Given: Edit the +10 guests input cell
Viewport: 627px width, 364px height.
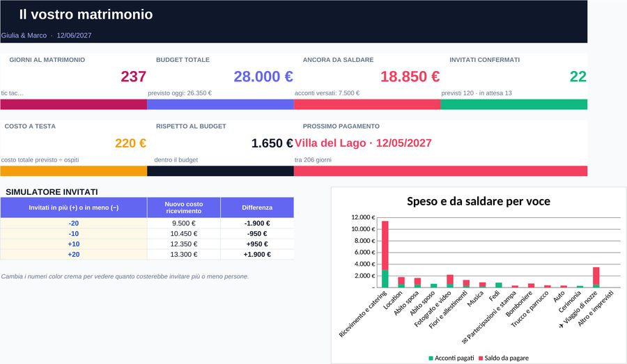Looking at the screenshot, I should coord(74,244).
